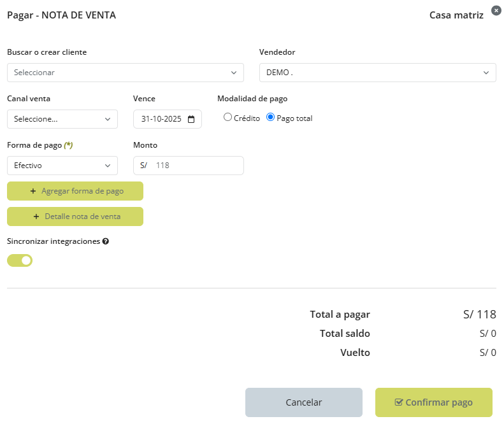Screen dimensions: 504x426
Task: Close the payment dialog with X icon
Action: [496, 10]
